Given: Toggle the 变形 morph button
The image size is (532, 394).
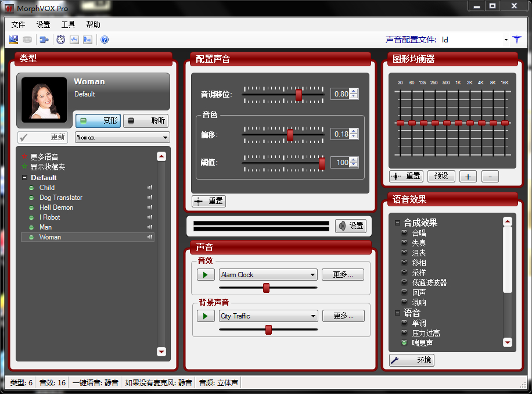Looking at the screenshot, I should point(98,120).
